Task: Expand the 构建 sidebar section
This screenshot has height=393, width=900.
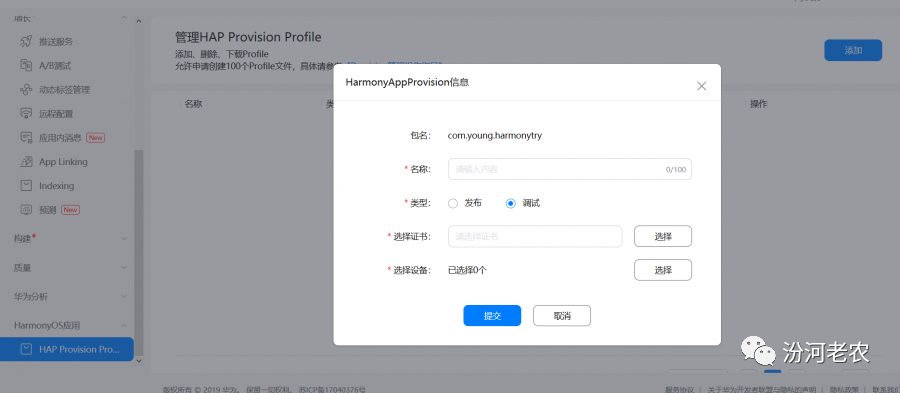Action: click(125, 238)
